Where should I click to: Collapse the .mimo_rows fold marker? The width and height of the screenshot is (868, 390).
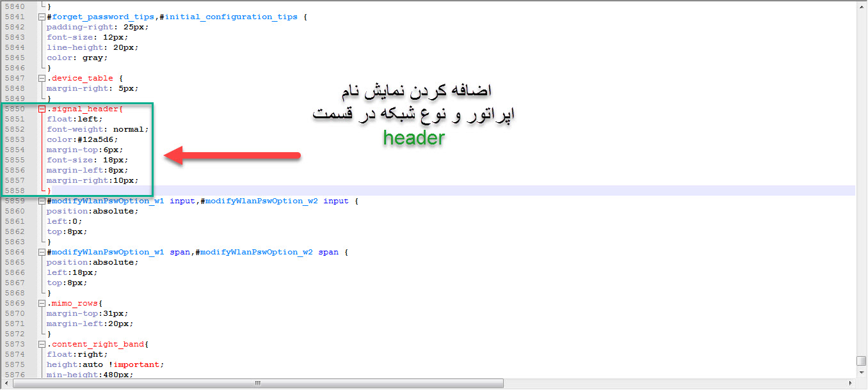tap(42, 303)
